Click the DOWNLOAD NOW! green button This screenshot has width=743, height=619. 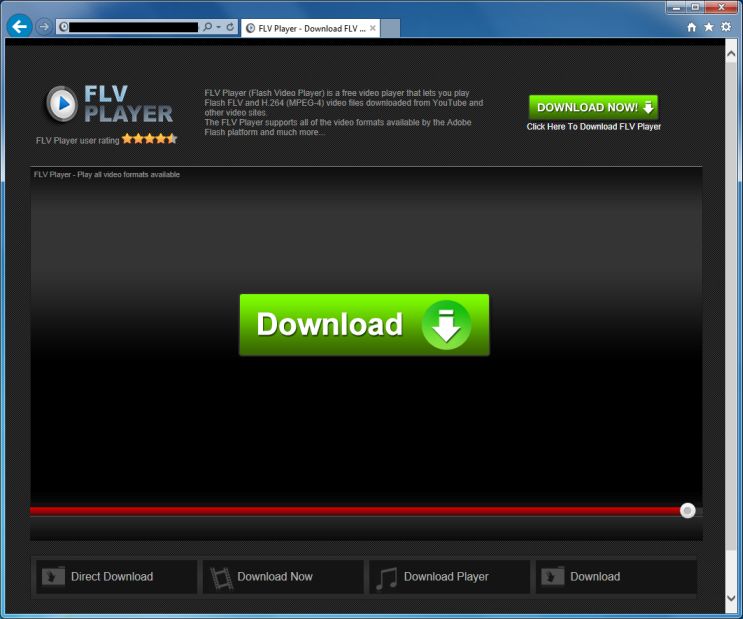click(x=594, y=107)
